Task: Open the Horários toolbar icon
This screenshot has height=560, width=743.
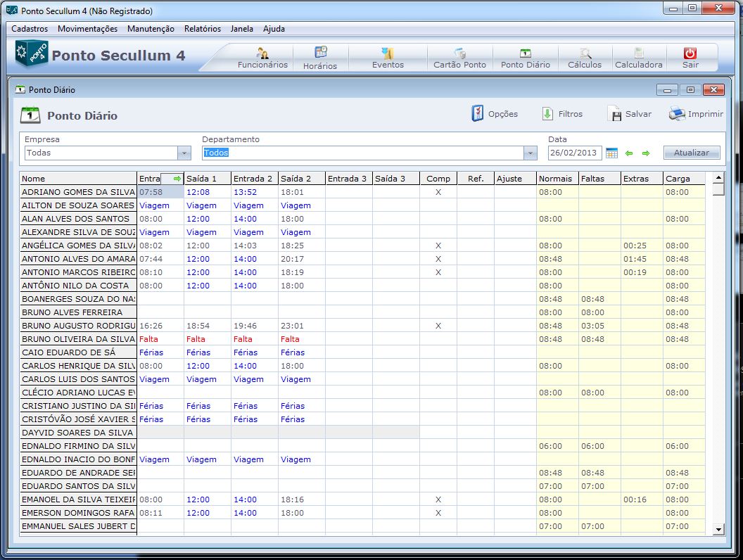Action: [x=321, y=51]
